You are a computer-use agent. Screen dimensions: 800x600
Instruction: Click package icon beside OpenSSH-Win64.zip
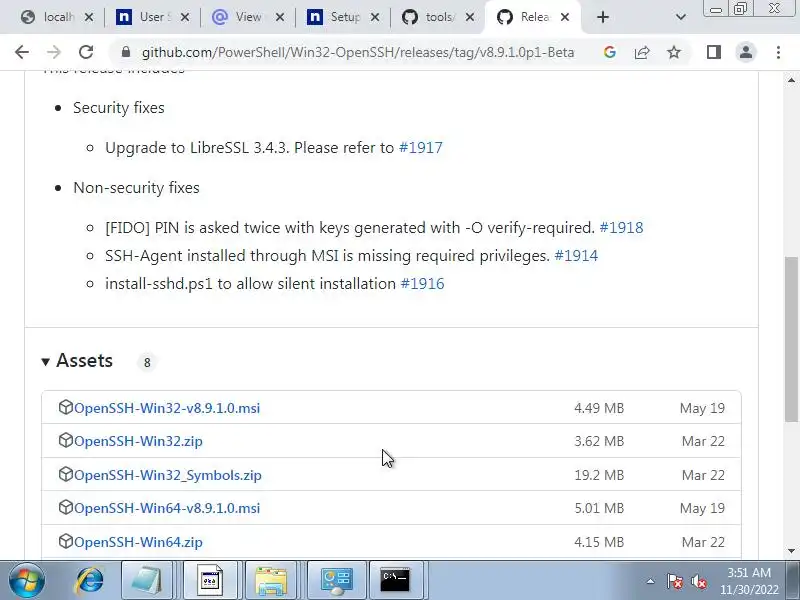point(66,540)
